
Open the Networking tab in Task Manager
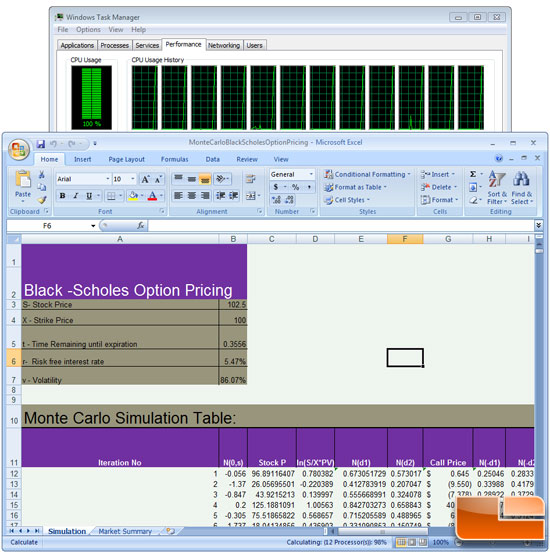[x=224, y=45]
